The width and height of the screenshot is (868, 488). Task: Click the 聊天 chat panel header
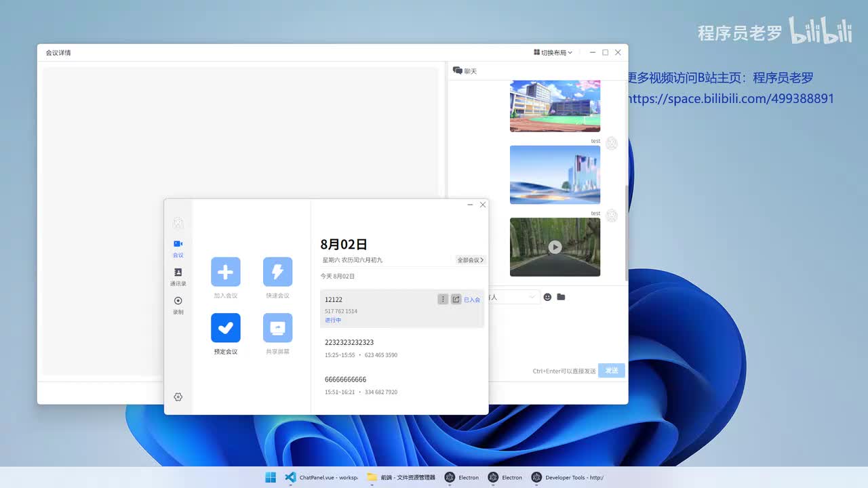(x=465, y=70)
